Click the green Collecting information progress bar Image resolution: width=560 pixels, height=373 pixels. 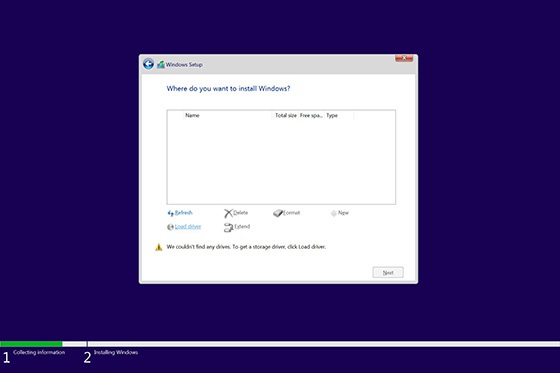tap(31, 344)
